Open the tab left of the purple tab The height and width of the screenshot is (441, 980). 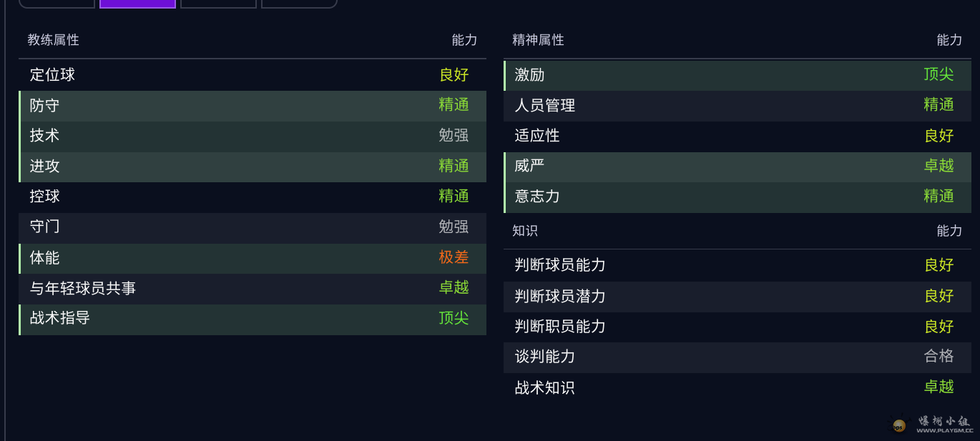click(x=57, y=4)
